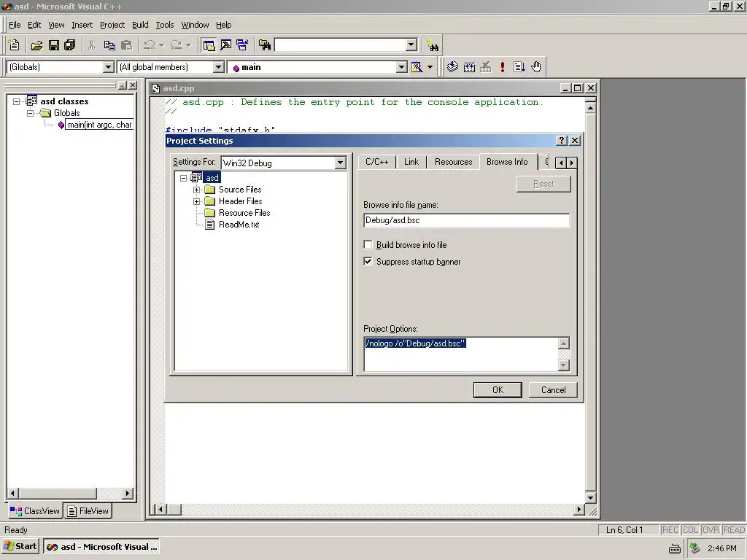Open the Project menu
The width and height of the screenshot is (747, 560).
112,25
